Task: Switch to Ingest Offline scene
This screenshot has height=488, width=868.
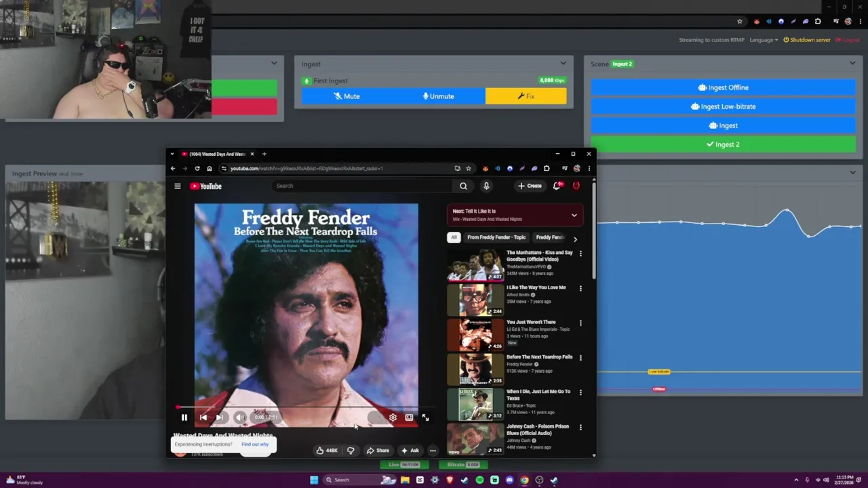Action: click(723, 87)
